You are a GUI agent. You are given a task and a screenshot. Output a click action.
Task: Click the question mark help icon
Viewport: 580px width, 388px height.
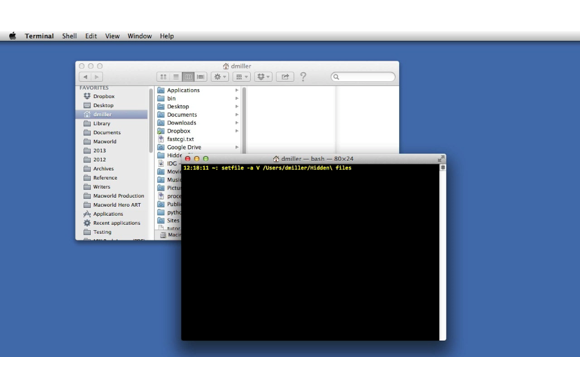pyautogui.click(x=303, y=77)
